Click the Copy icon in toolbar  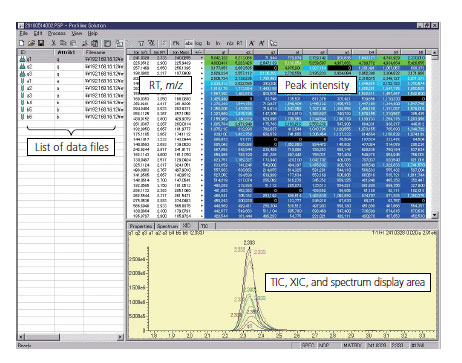coord(63,43)
